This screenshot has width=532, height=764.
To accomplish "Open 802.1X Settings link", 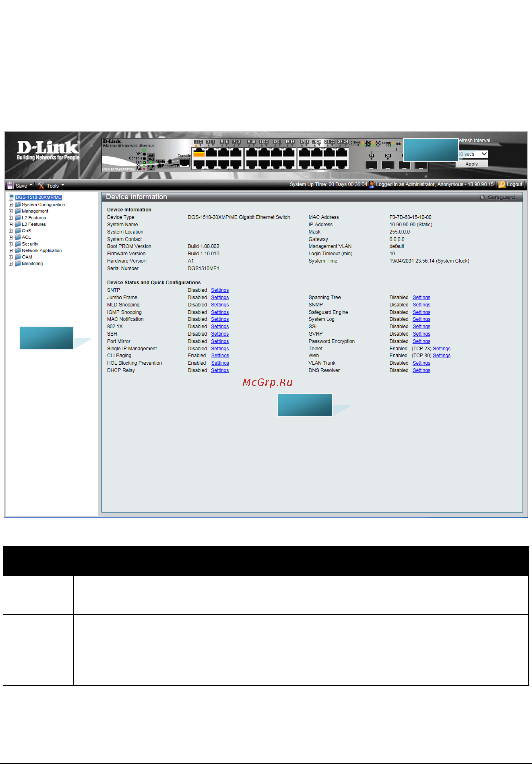I will [x=220, y=326].
